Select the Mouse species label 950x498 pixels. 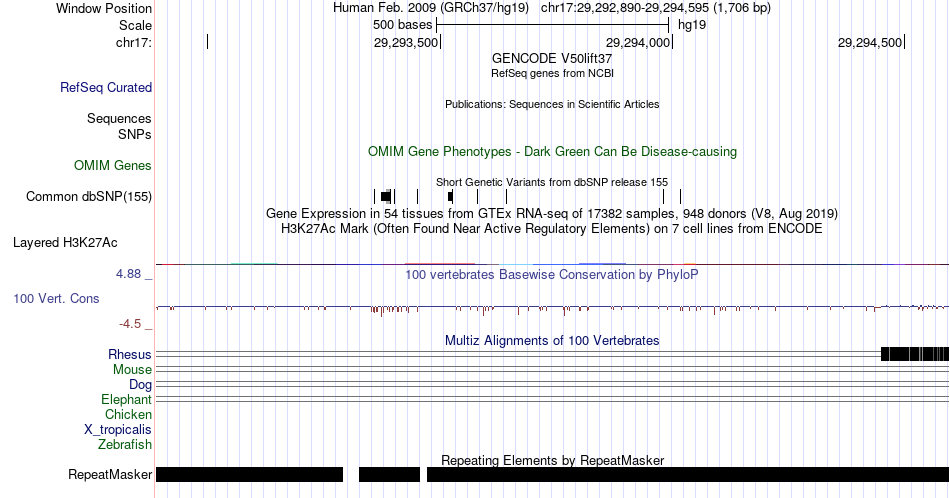(x=132, y=370)
